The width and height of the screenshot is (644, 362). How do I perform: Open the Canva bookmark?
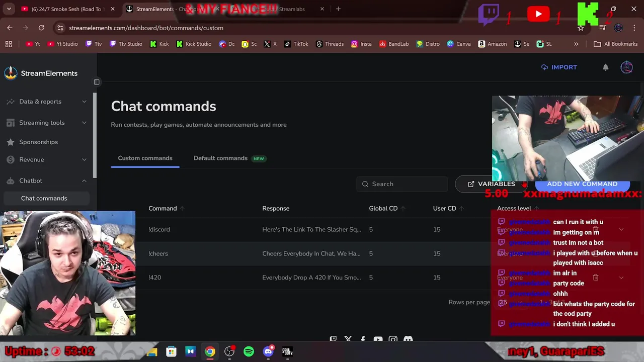click(x=459, y=44)
